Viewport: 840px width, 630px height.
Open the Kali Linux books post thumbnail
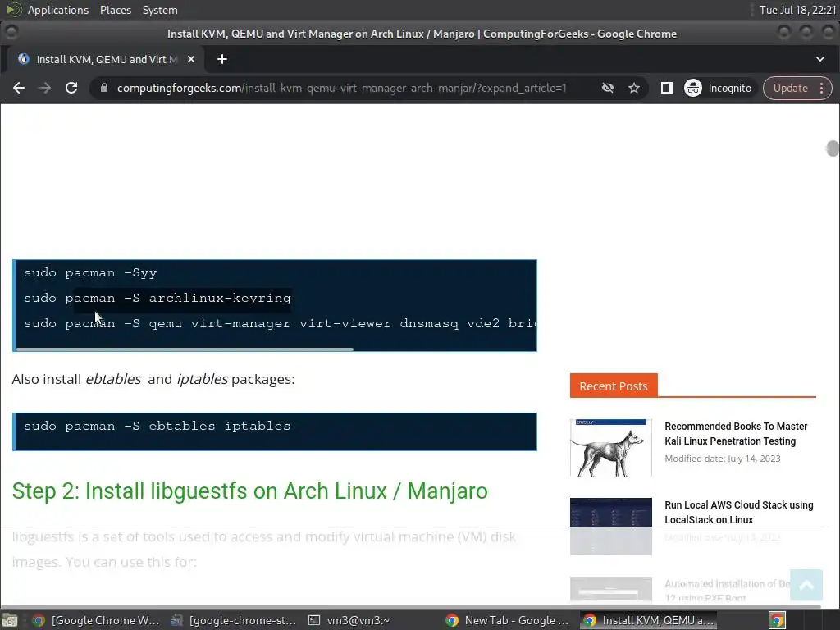click(x=610, y=447)
